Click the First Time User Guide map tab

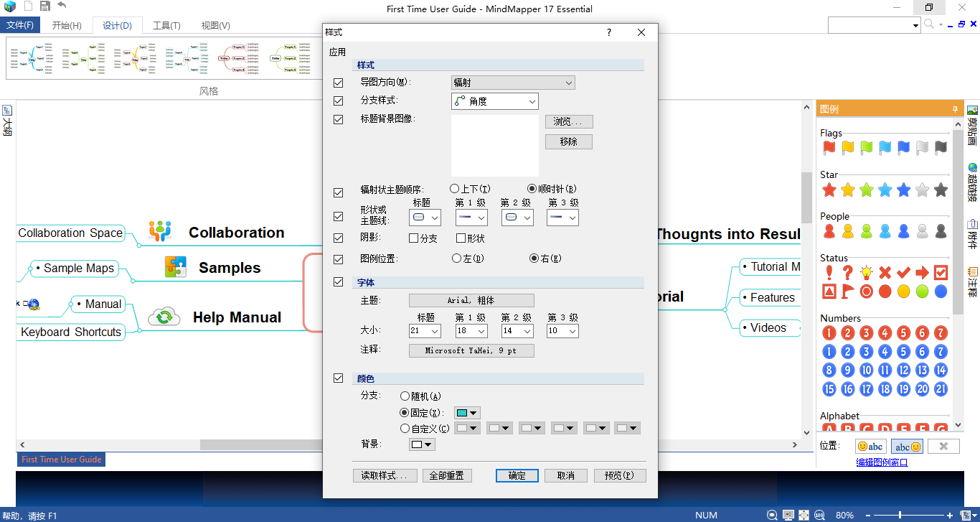[61, 459]
